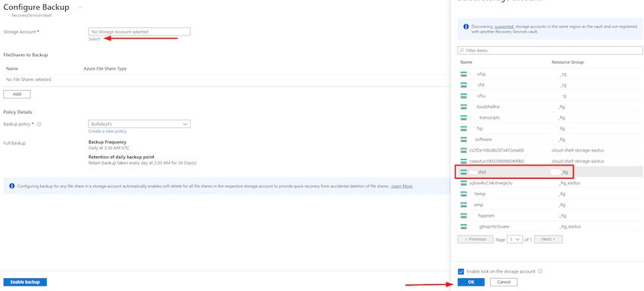Viewport: 644px width, 291px height.
Task: Click the supported link in discovery banner
Action: click(504, 27)
